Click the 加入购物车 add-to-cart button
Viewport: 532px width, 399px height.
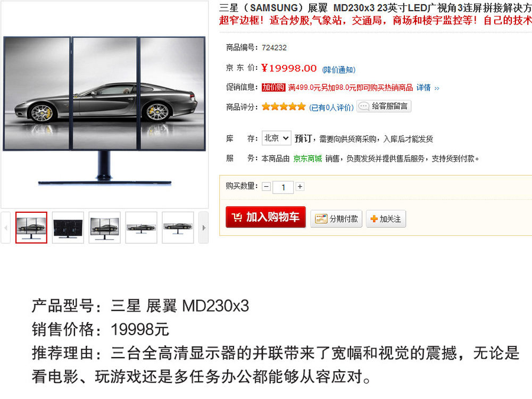(x=265, y=217)
